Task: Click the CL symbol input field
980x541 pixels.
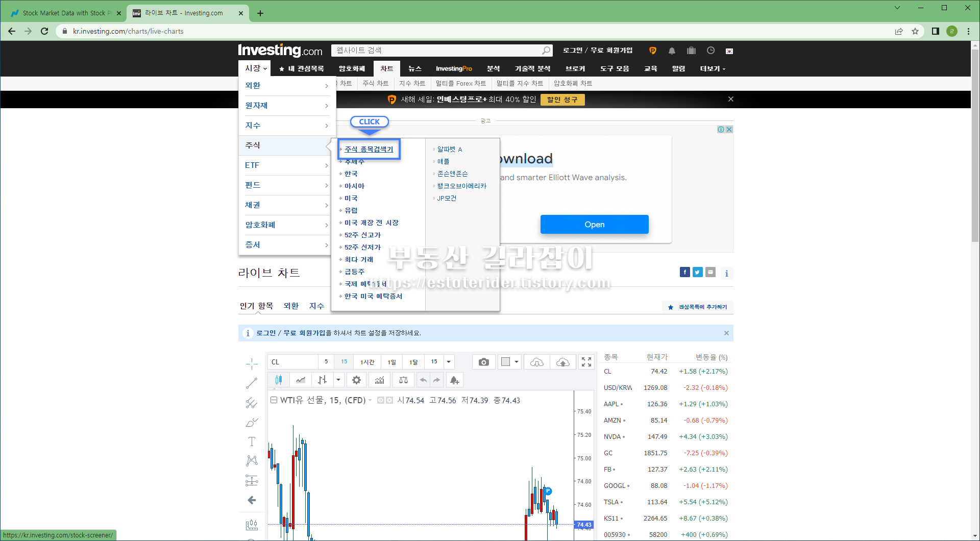Action: (x=293, y=362)
